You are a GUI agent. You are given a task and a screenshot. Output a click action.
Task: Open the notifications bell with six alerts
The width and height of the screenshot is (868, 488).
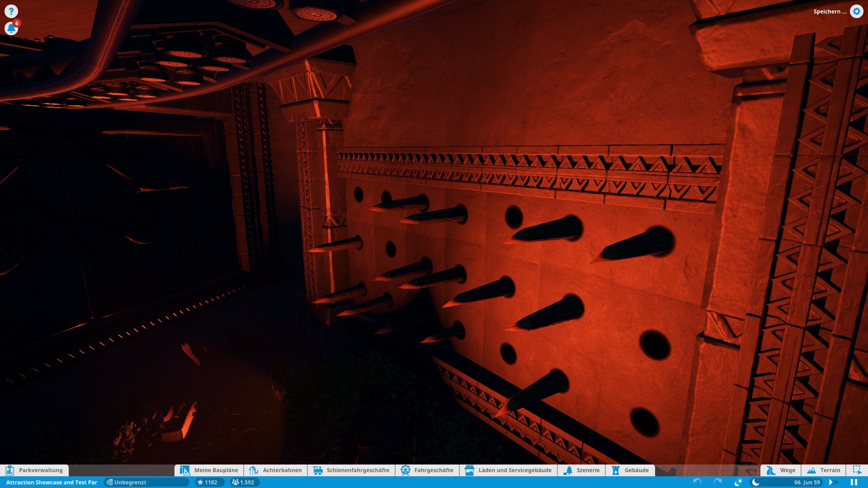11,28
